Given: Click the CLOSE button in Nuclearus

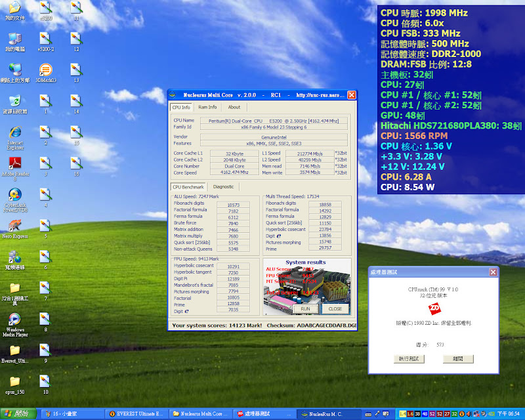Looking at the screenshot, I should [335, 308].
